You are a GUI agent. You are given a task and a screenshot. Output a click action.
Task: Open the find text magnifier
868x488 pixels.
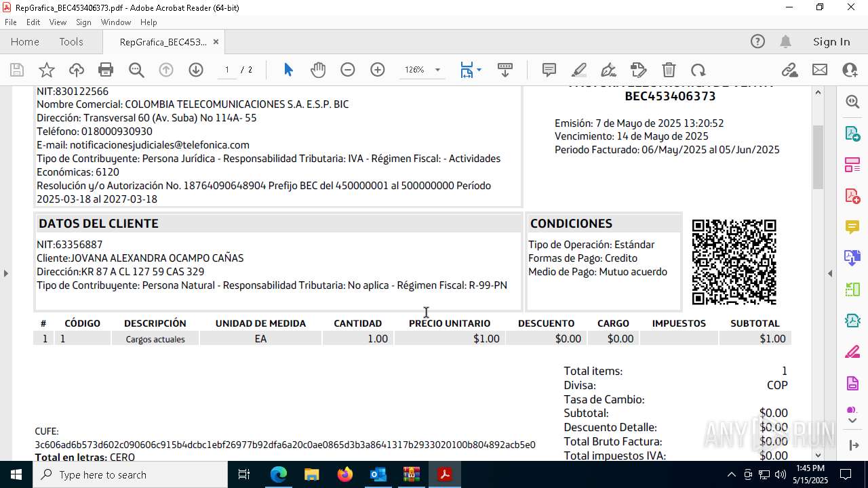pos(136,70)
